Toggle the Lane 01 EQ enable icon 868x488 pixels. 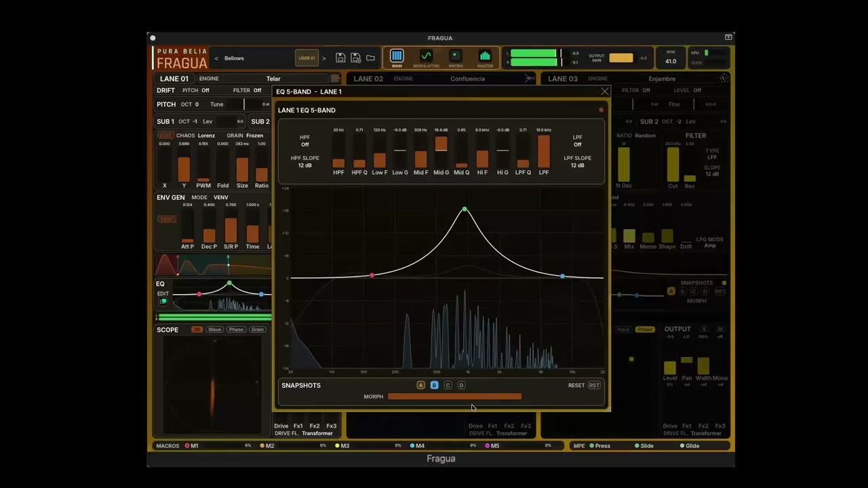pos(163,301)
